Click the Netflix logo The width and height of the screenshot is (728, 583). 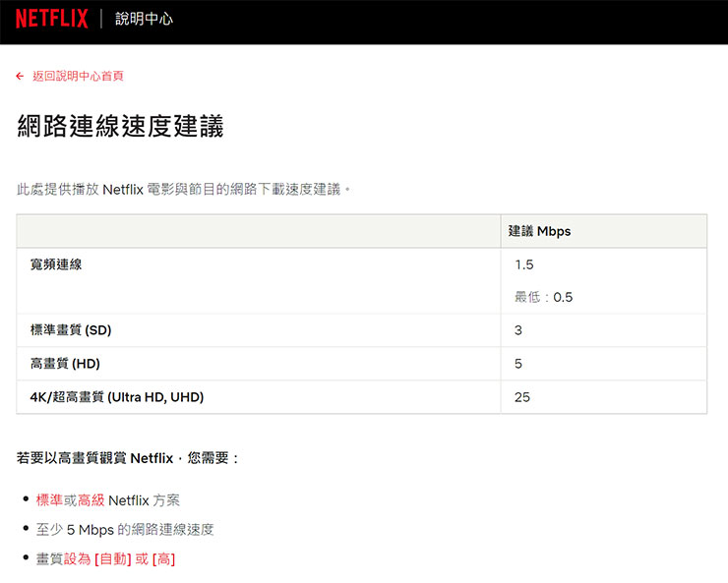[51, 19]
